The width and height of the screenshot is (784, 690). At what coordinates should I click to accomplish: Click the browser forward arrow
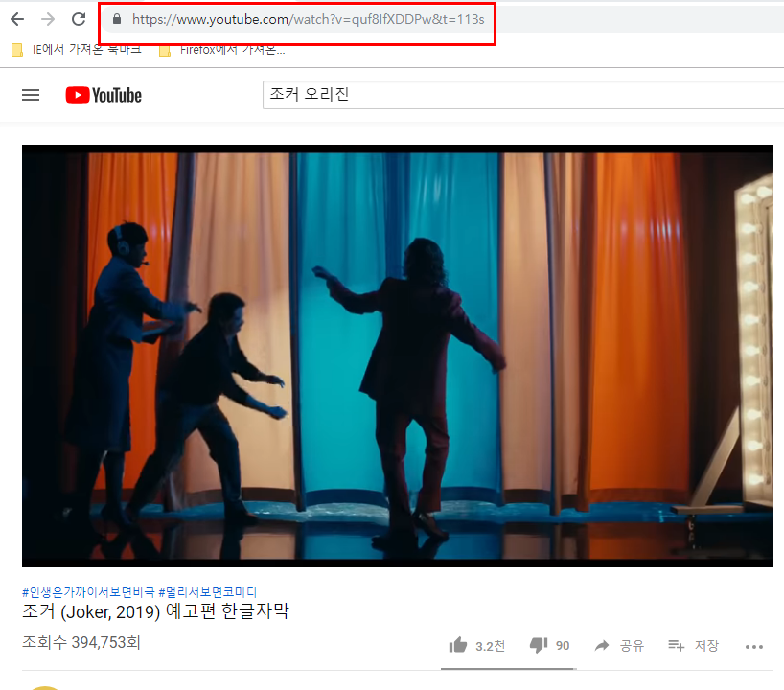[x=48, y=19]
